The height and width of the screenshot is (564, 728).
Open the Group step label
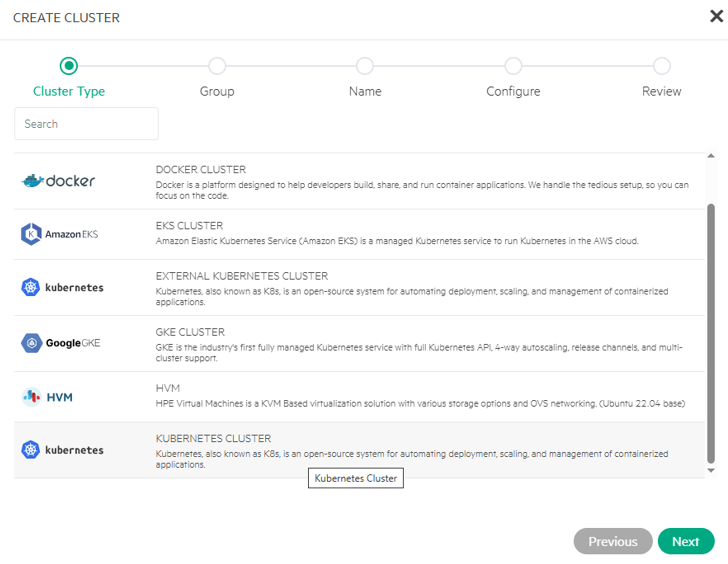(x=217, y=91)
